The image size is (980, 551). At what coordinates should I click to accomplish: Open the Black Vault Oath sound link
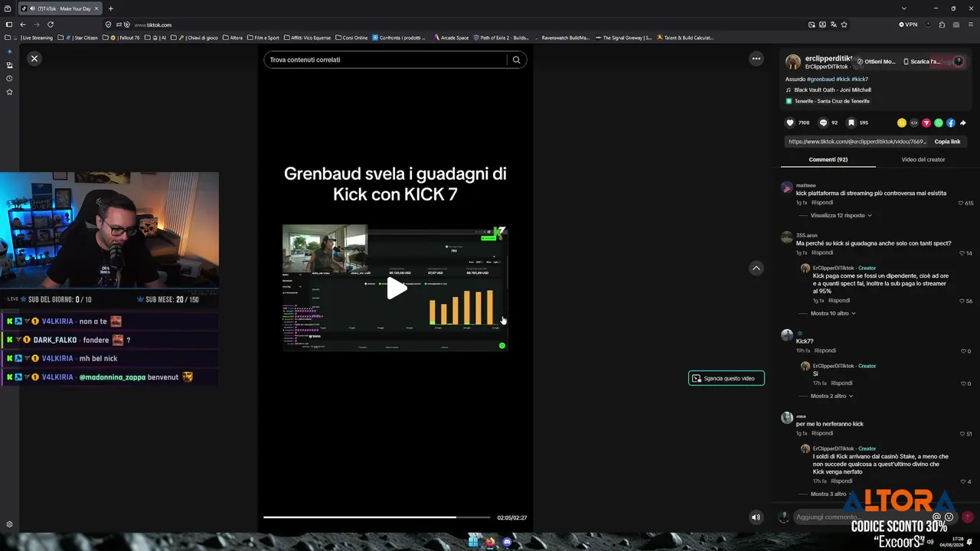832,90
